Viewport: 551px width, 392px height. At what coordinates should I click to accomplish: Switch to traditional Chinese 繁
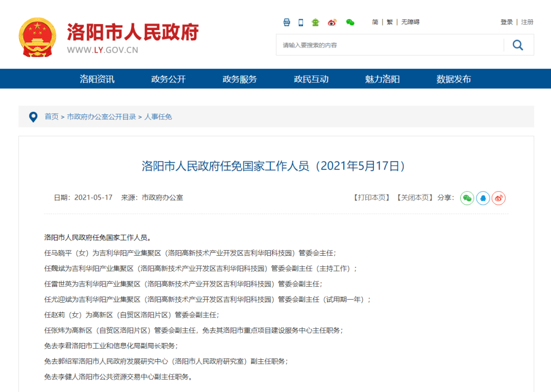coord(390,22)
